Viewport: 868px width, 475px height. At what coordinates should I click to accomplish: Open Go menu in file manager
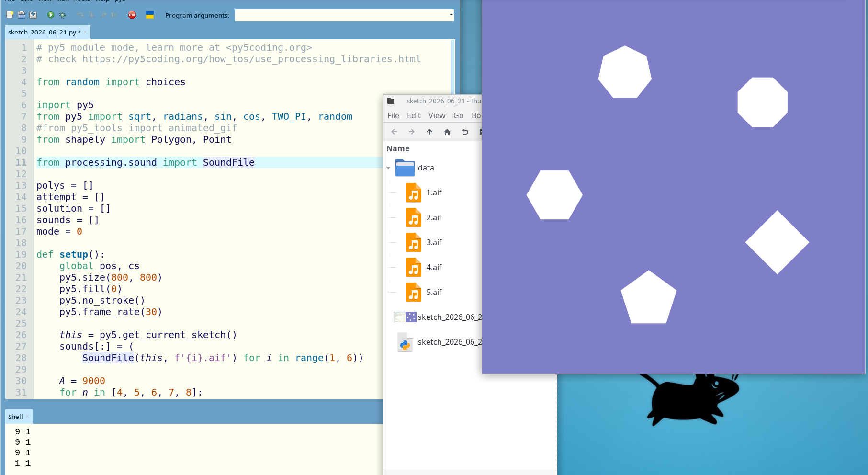tap(458, 115)
